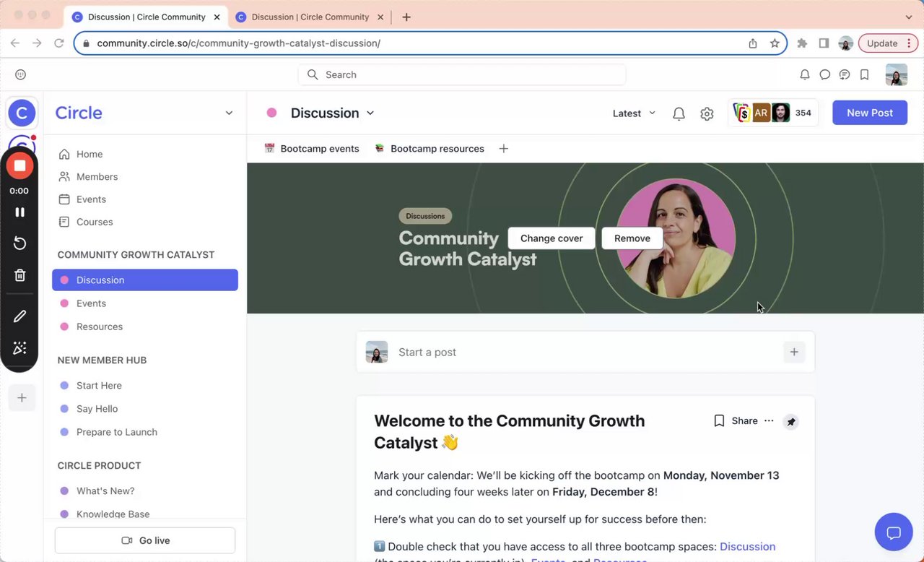The width and height of the screenshot is (924, 562).
Task: Open the Welcome post three-dot menu
Action: 769,420
